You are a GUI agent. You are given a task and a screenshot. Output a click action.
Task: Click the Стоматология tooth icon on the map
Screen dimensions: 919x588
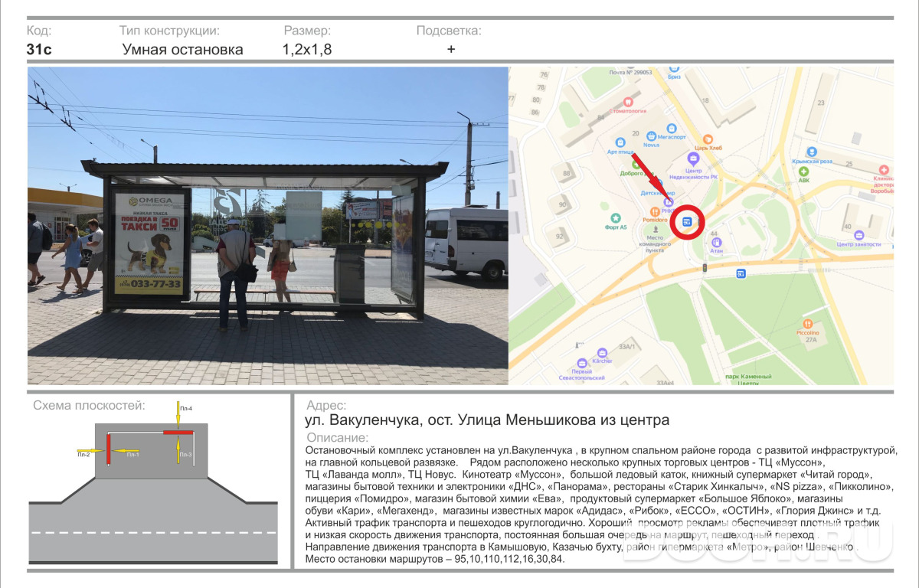point(628,101)
